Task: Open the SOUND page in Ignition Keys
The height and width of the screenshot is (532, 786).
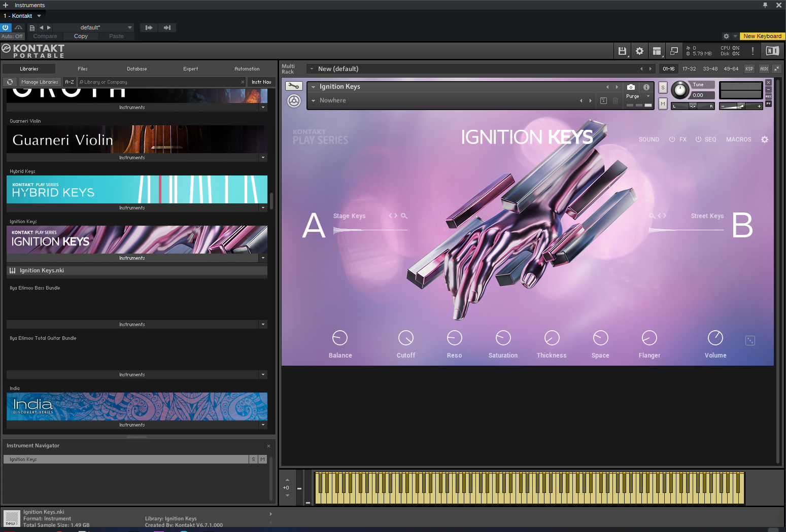Action: [x=649, y=139]
